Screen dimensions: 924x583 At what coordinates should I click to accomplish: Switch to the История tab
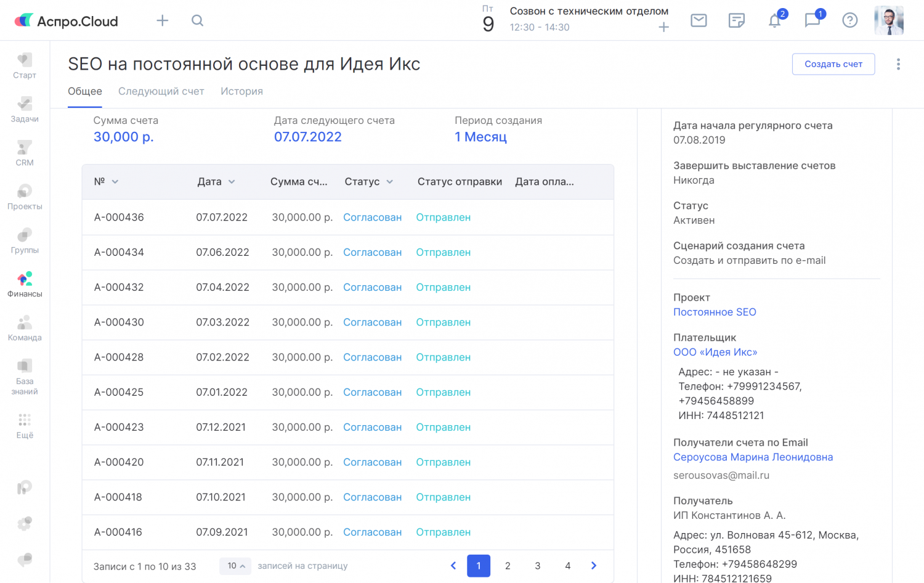(241, 91)
